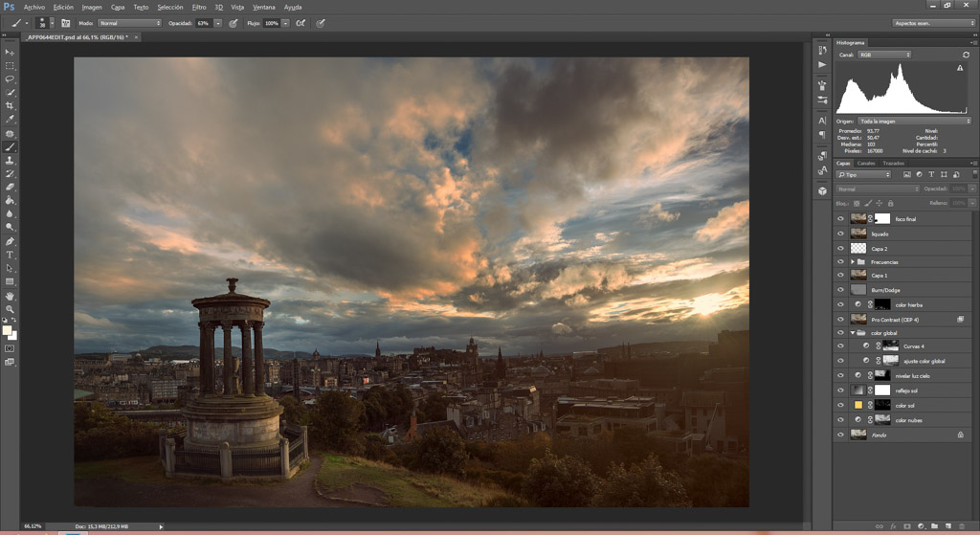Hide the 'Fondo' background layer
Viewport: 980px width, 535px height.
[840, 434]
